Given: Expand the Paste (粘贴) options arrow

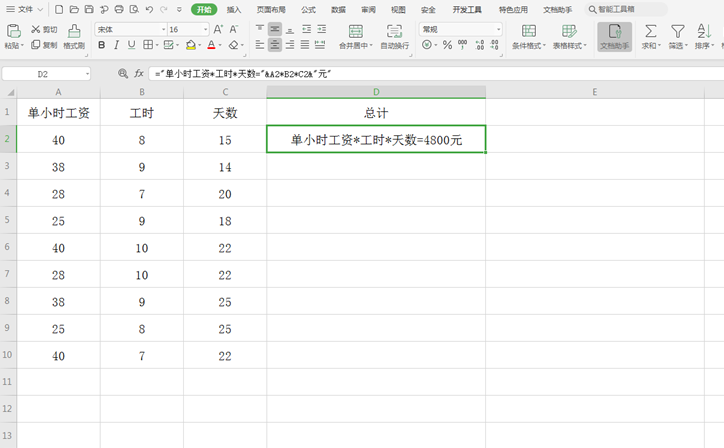Looking at the screenshot, I should pos(22,46).
